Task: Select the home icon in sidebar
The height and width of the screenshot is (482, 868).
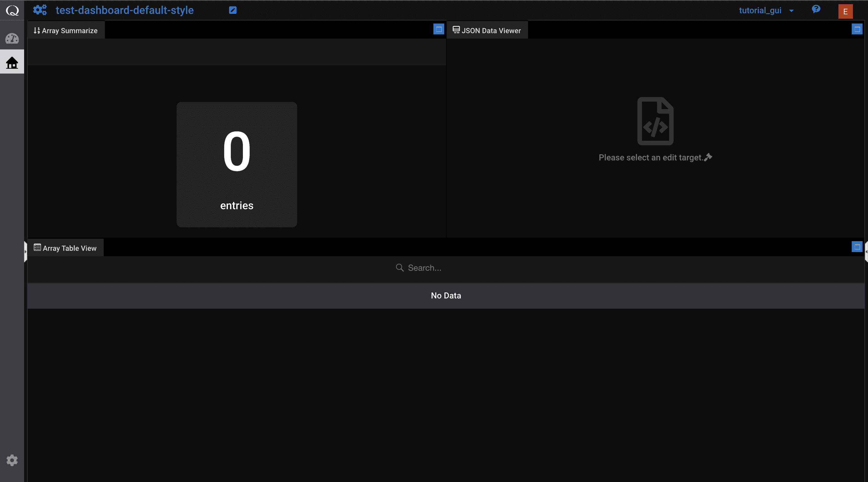Action: 12,62
